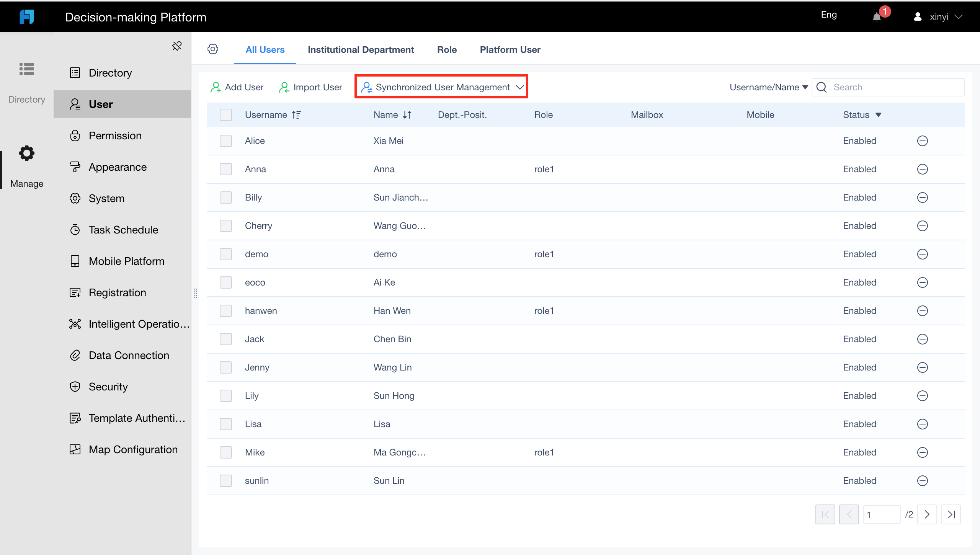Expand the Status column filter
980x555 pixels.
(879, 114)
